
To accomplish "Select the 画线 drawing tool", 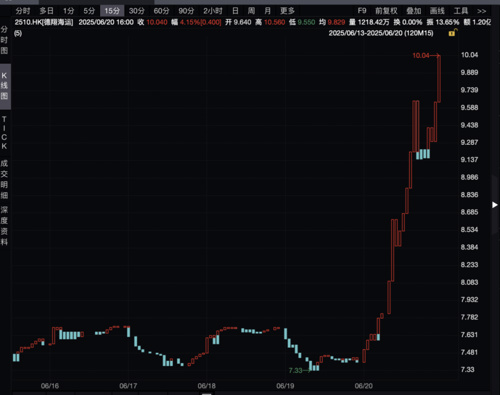I will point(437,11).
